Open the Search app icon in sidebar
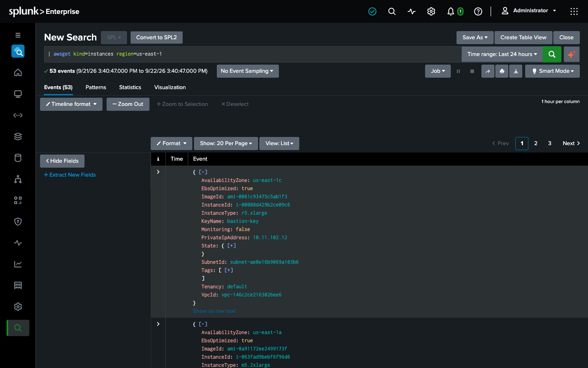This screenshot has height=368, width=588. point(18,52)
